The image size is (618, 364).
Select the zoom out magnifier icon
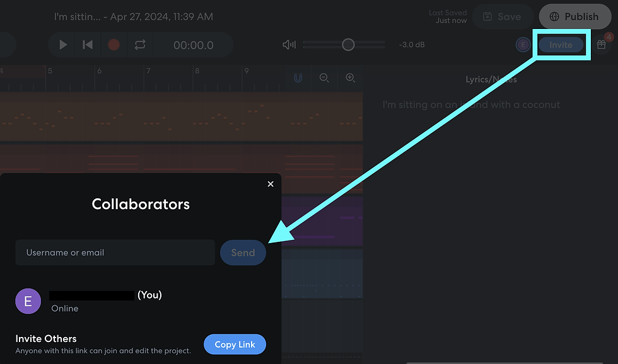pos(324,78)
